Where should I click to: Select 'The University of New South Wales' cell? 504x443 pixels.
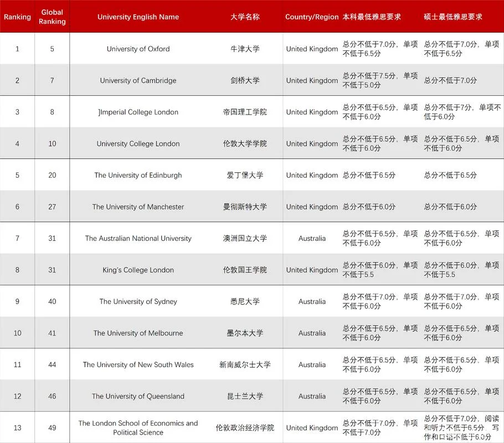(x=138, y=364)
